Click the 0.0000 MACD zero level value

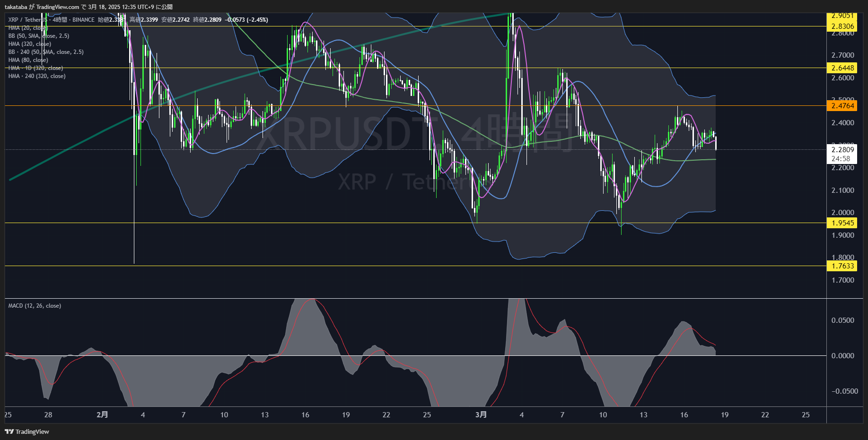842,356
